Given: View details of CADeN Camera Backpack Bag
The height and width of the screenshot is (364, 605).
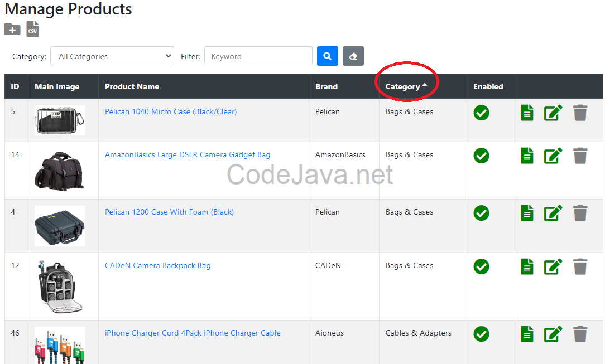Looking at the screenshot, I should point(527,266).
